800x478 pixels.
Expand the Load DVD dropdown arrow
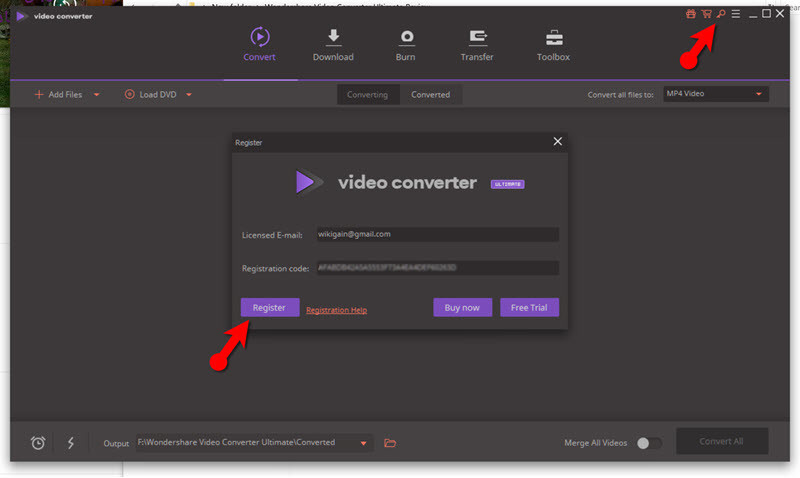[189, 94]
